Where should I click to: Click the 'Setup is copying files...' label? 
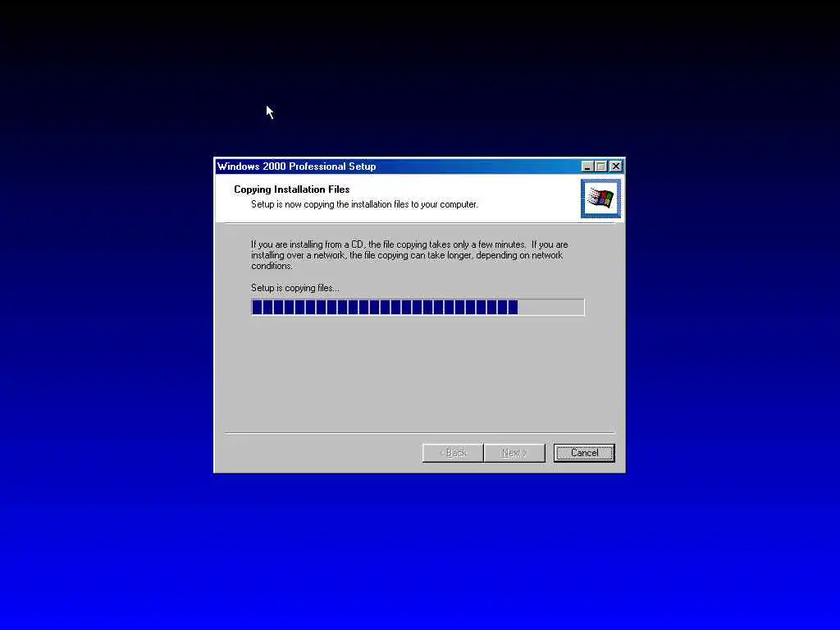pos(295,288)
